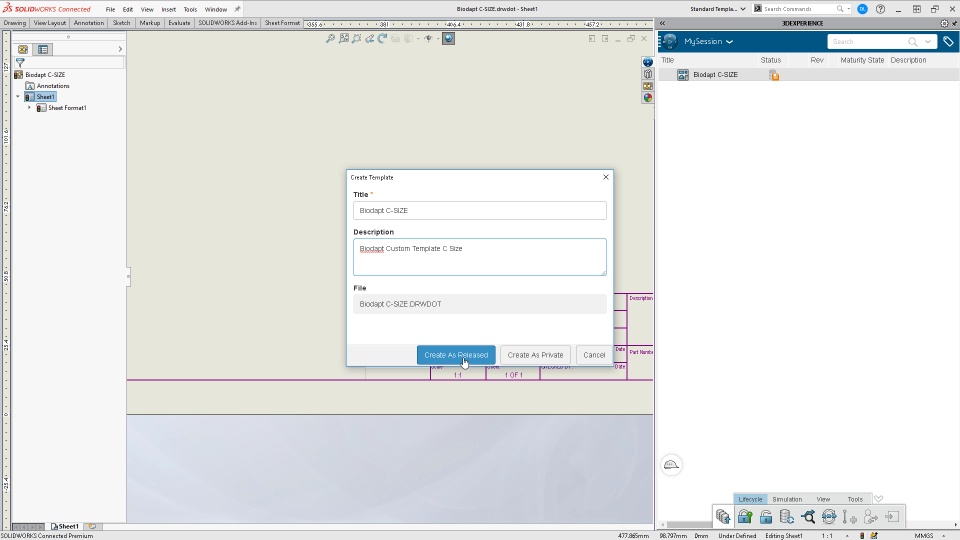This screenshot has height=540, width=960.
Task: Open the search options dropdown arrow
Action: [x=928, y=42]
